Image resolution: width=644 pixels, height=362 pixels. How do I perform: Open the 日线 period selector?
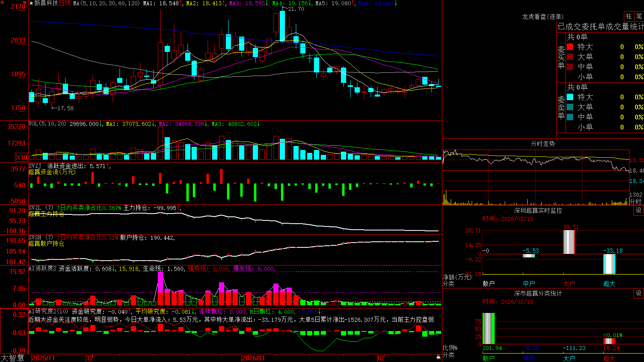coord(65,3)
